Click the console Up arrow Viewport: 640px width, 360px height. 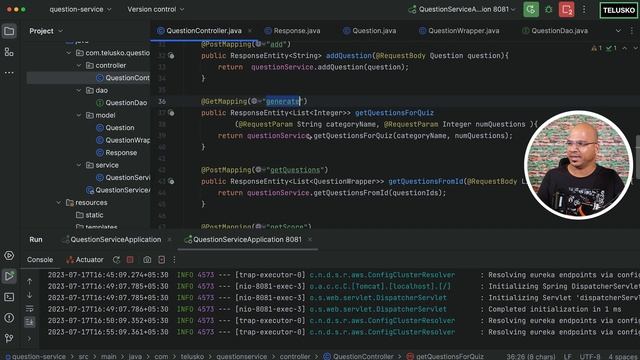pyautogui.click(x=29, y=281)
